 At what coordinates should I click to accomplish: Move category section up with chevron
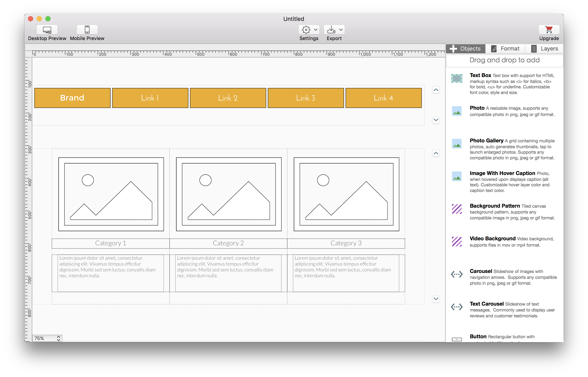tap(436, 153)
